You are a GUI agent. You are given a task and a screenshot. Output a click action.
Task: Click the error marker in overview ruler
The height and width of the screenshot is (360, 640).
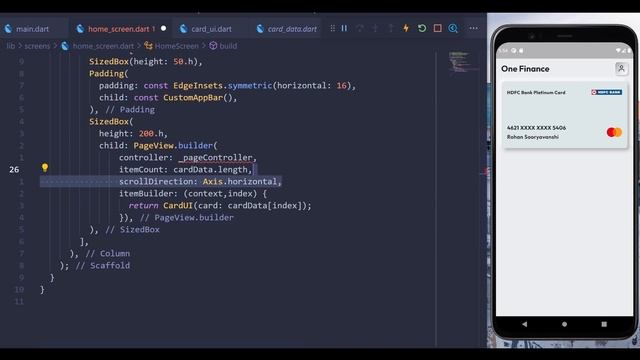pyautogui.click(x=484, y=172)
